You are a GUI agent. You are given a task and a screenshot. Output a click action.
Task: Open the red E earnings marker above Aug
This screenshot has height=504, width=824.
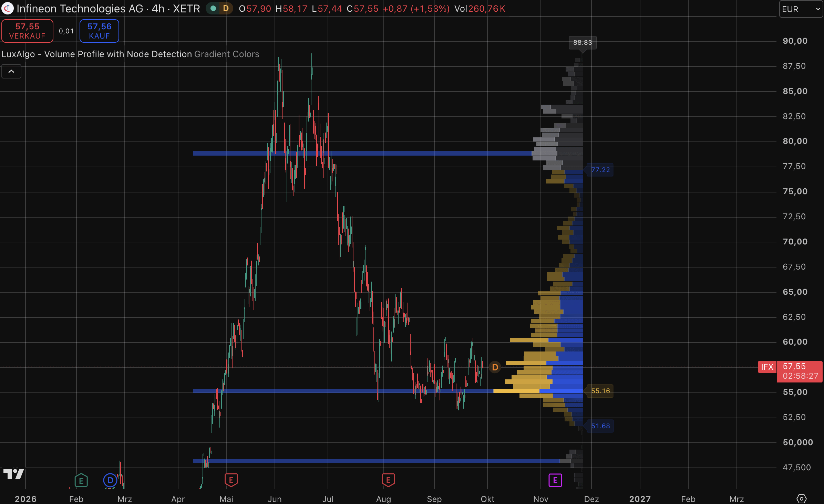pyautogui.click(x=388, y=480)
